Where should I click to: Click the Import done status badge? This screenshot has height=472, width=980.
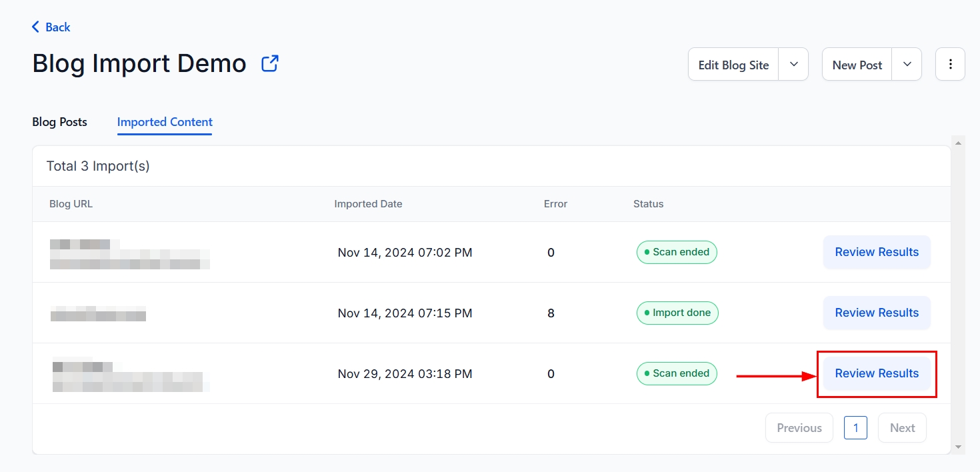pos(677,313)
